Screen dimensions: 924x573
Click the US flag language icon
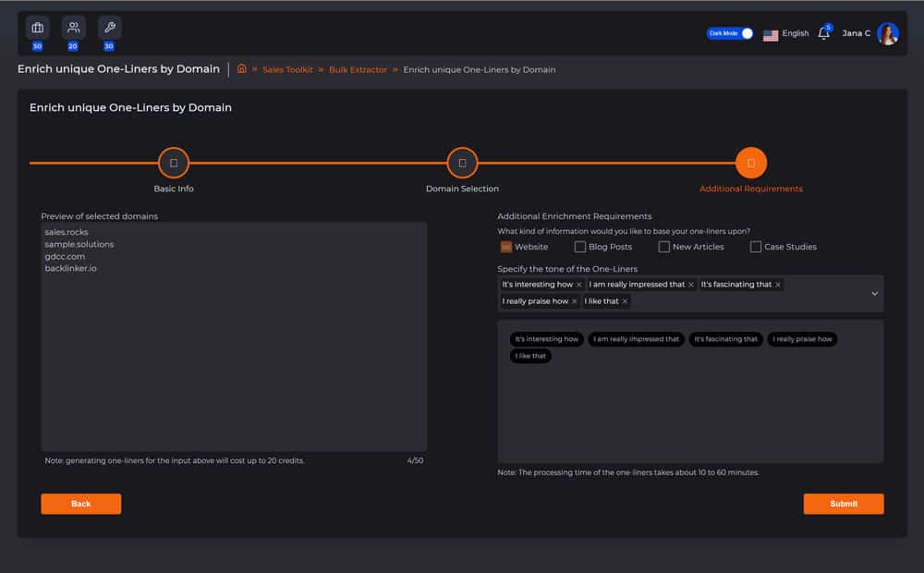click(771, 34)
